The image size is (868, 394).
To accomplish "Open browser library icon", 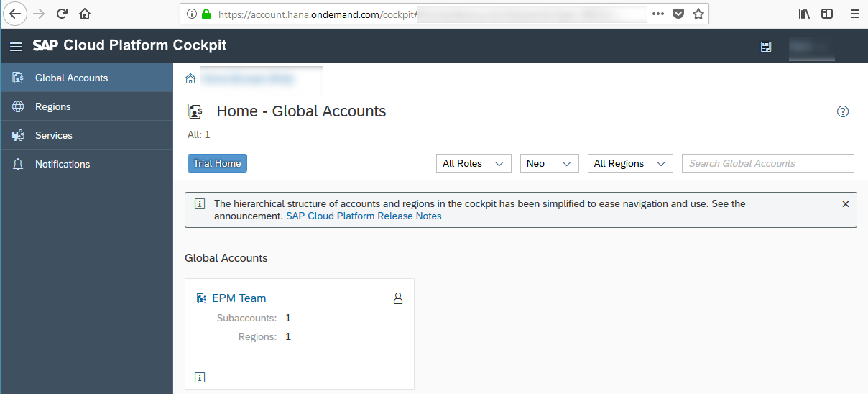I will click(x=804, y=14).
